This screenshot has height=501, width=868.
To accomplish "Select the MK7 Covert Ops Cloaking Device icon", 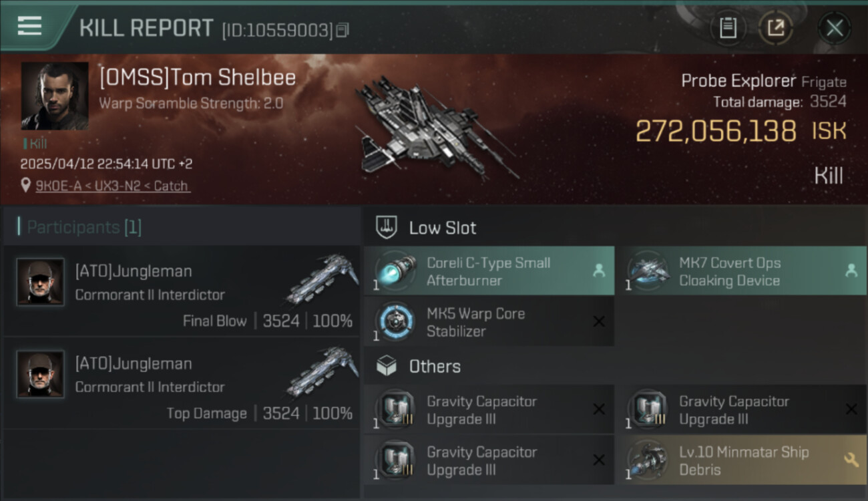I will point(648,271).
